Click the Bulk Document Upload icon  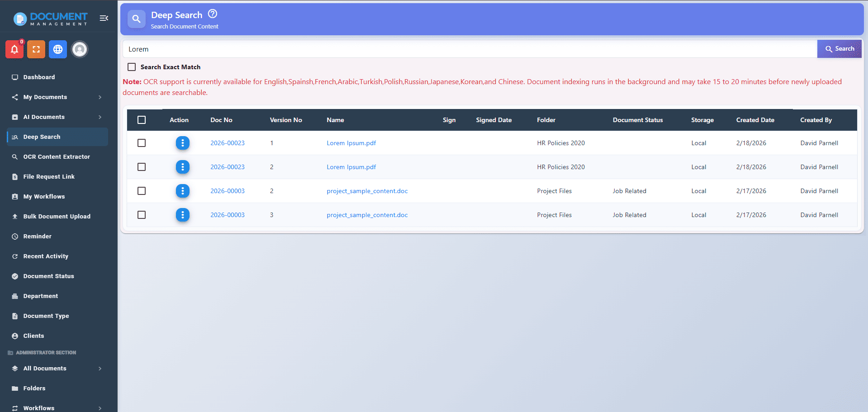click(x=15, y=217)
